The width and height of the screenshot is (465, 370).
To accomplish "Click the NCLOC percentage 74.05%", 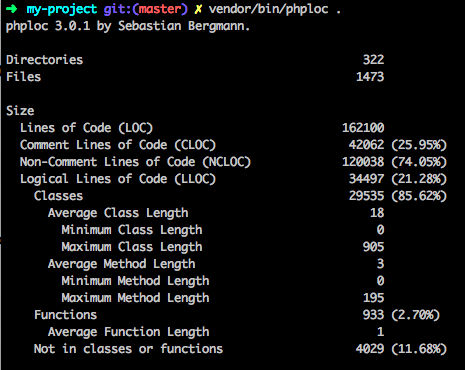I will click(419, 162).
